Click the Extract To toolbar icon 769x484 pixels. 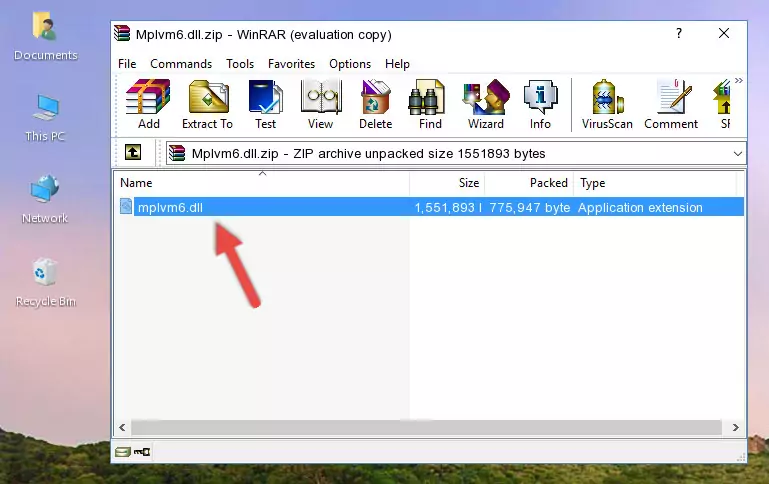click(207, 104)
